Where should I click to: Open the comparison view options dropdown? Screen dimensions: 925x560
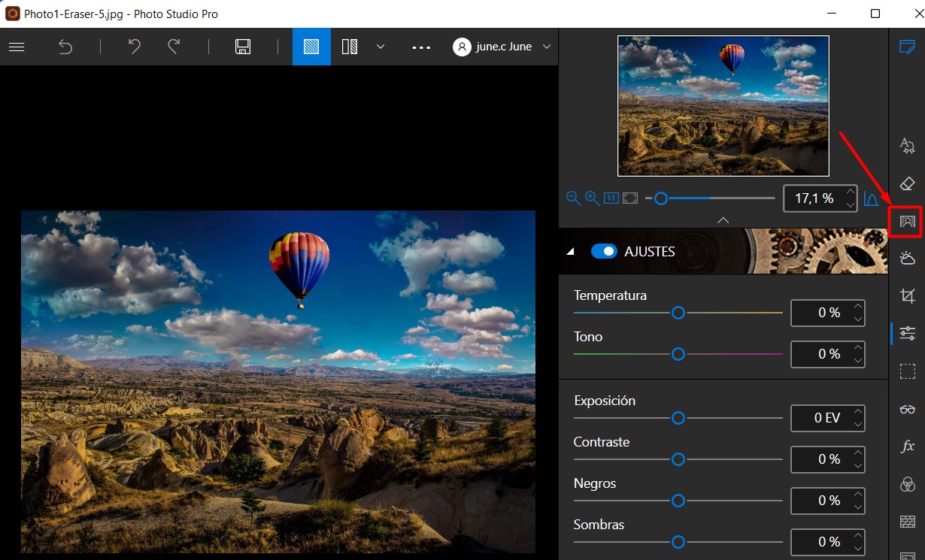381,47
